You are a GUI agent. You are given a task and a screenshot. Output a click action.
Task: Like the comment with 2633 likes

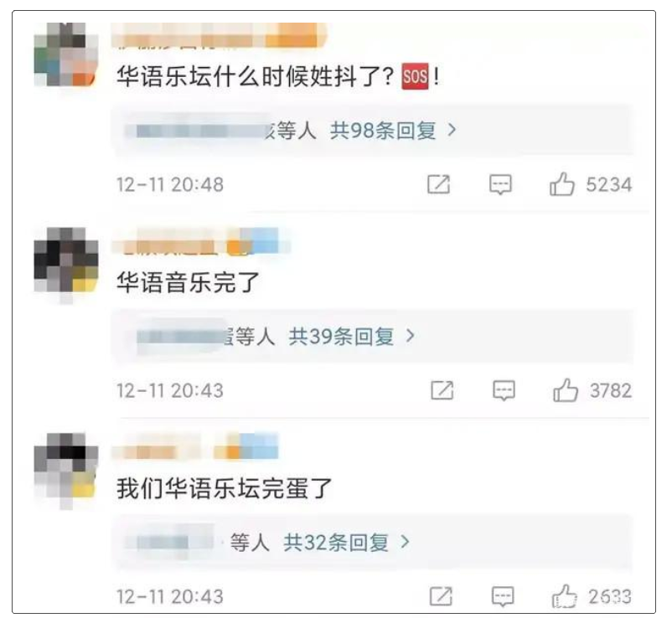pyautogui.click(x=564, y=595)
